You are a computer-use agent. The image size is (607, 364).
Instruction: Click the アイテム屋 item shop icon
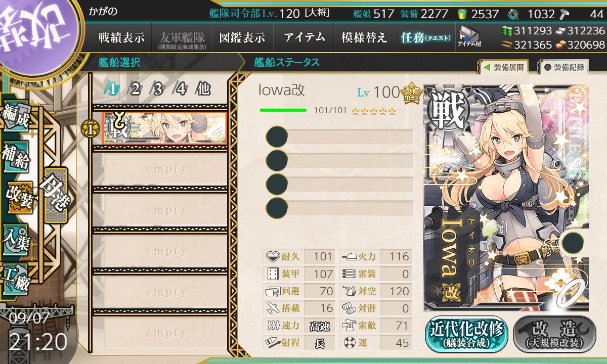(469, 36)
